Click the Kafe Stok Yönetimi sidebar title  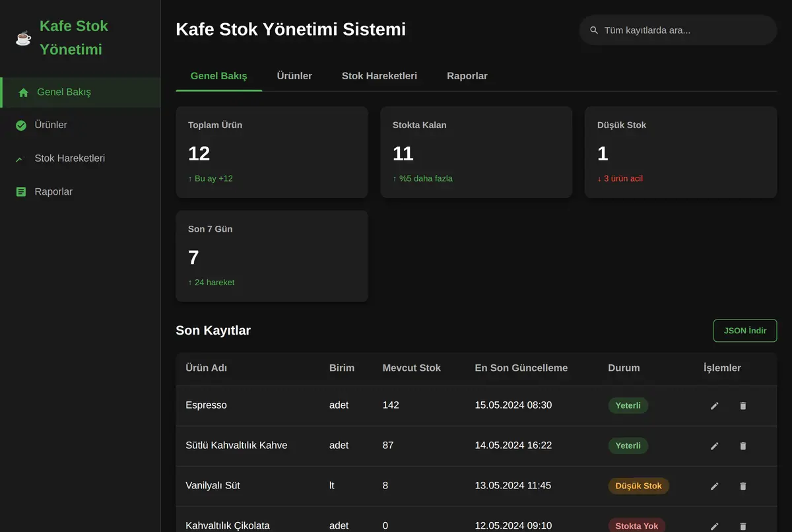pyautogui.click(x=74, y=38)
